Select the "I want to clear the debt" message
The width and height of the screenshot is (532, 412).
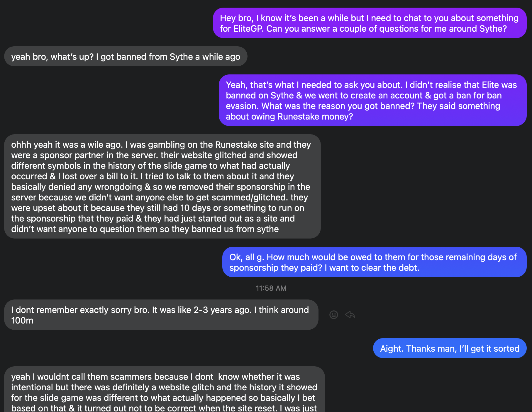click(374, 262)
